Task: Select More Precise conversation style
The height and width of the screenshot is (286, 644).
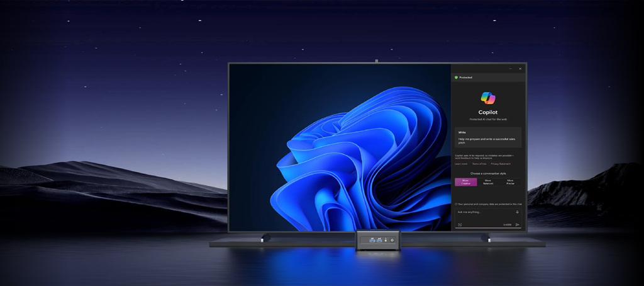Action: (510, 182)
